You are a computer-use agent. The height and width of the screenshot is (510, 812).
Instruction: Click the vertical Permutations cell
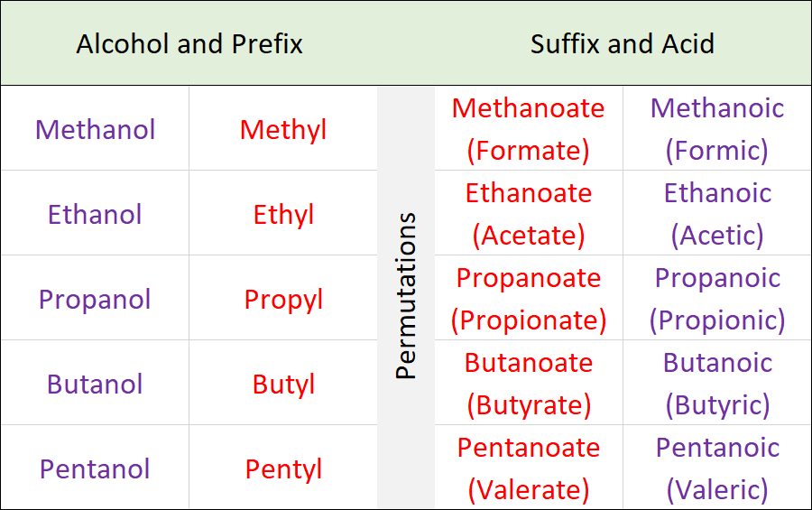tap(406, 297)
